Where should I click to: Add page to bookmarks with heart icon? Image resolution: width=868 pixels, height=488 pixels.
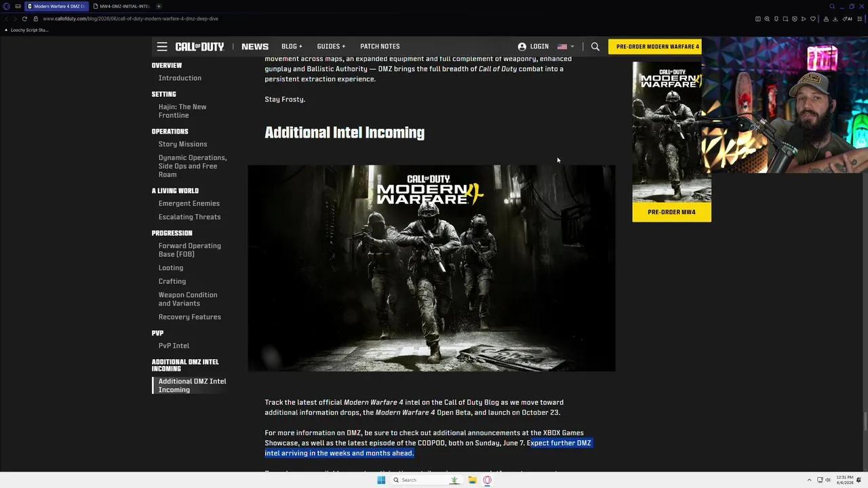pyautogui.click(x=813, y=19)
